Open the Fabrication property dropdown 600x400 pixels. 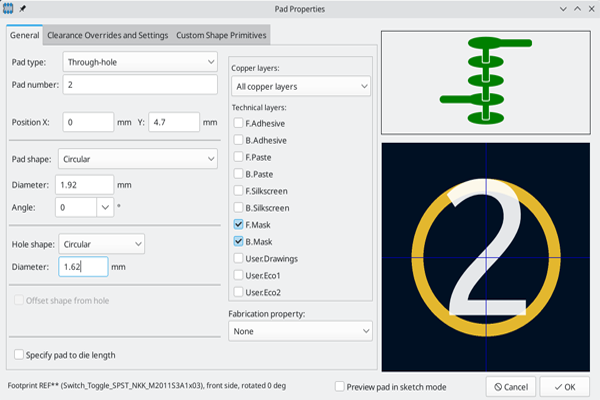coord(300,331)
